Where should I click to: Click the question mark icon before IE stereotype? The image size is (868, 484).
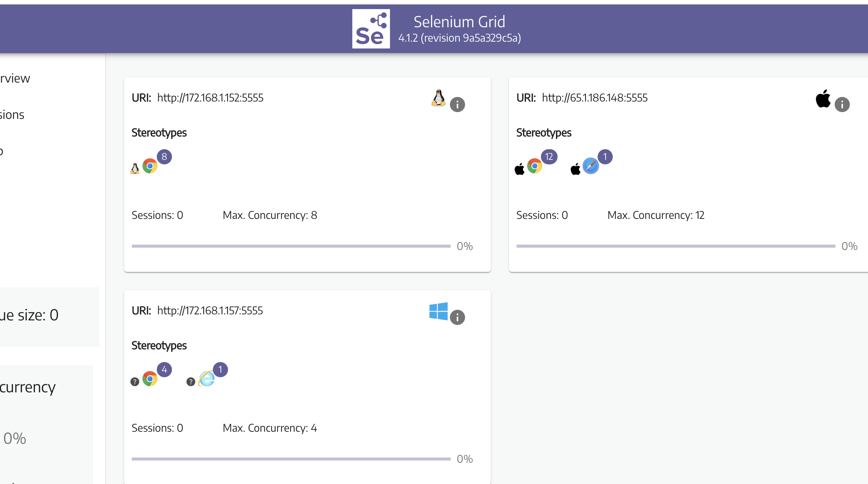click(x=191, y=382)
